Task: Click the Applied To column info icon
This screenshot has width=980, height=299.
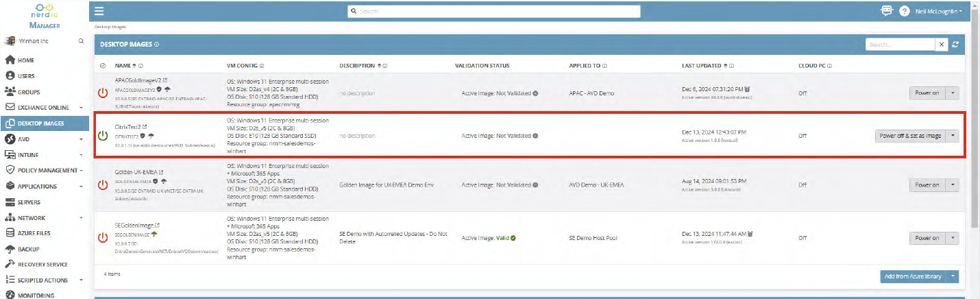Action: pyautogui.click(x=604, y=66)
